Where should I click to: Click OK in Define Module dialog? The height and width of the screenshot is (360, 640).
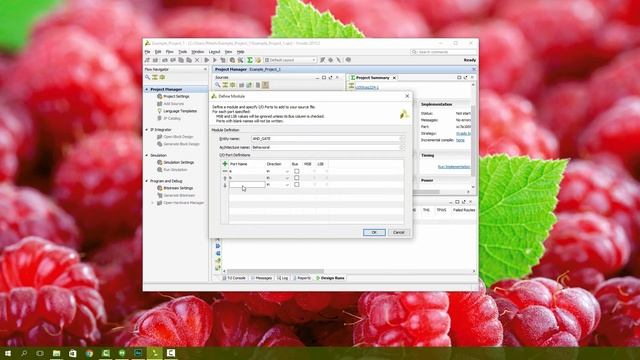tap(374, 232)
